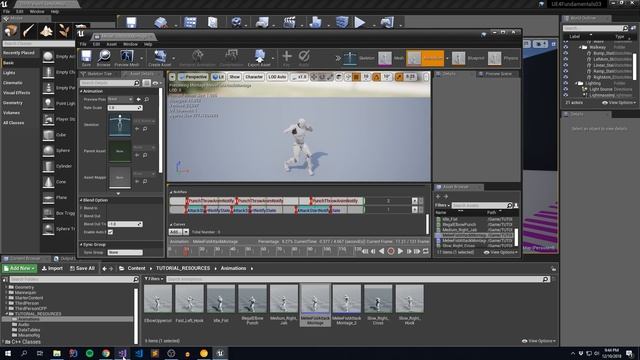Toggle timeline looping
Screen dimensions: 640x360
click(426, 251)
